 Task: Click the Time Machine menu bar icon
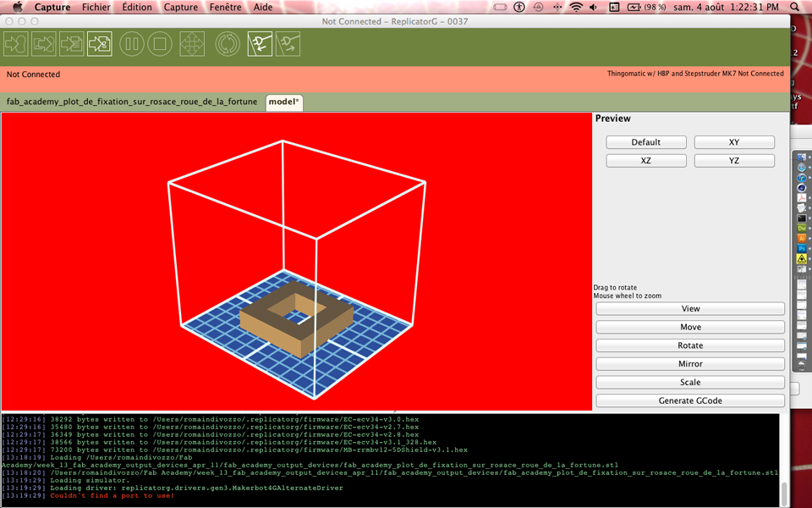click(538, 7)
